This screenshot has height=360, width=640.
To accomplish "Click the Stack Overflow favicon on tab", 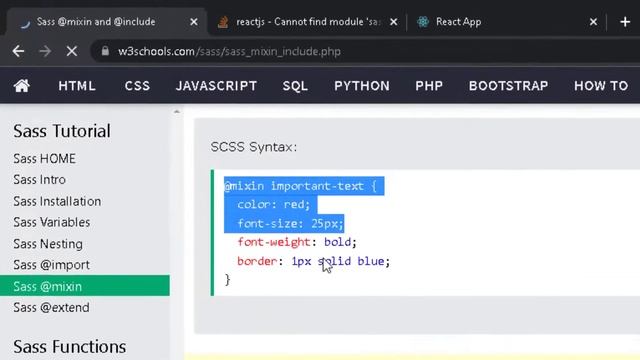I will 223,22.
